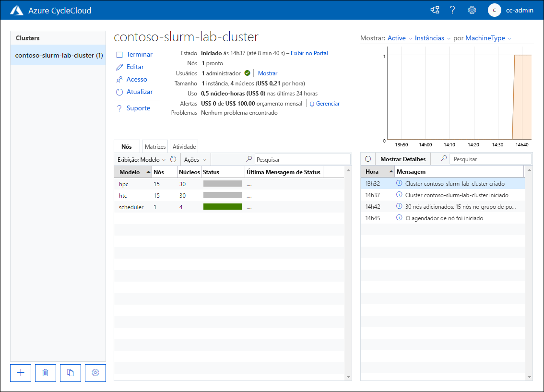Toggle Mostrar Detalhes in the event panel
Viewport: 544px width, 392px height.
[x=402, y=159]
